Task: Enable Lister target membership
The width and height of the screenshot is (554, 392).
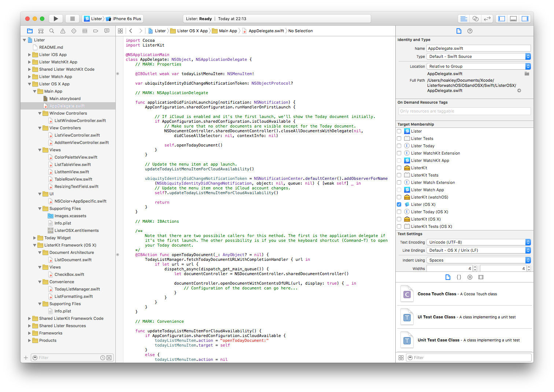Action: tap(399, 131)
